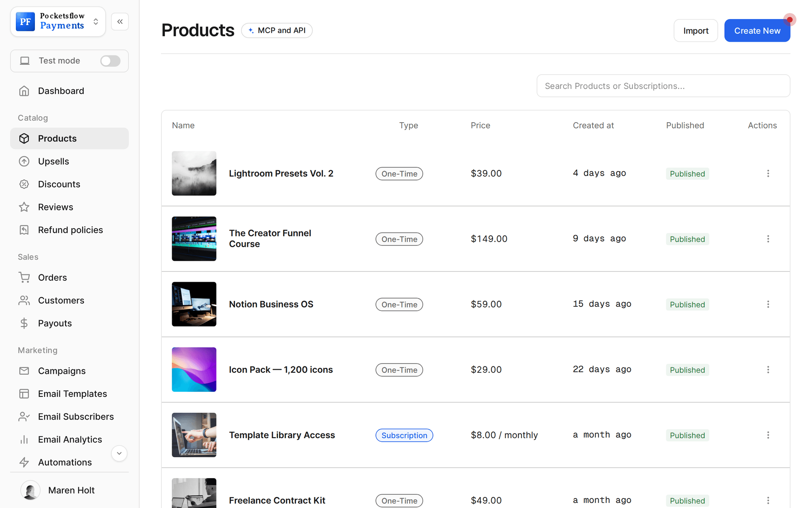812x508 pixels.
Task: Collapse the sidebar with double-chevron icon
Action: 120,21
